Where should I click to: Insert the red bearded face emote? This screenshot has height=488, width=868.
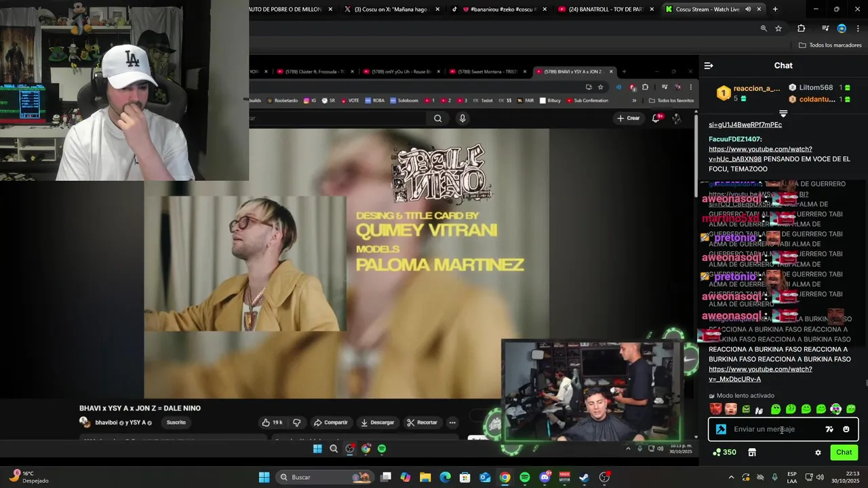pyautogui.click(x=715, y=409)
